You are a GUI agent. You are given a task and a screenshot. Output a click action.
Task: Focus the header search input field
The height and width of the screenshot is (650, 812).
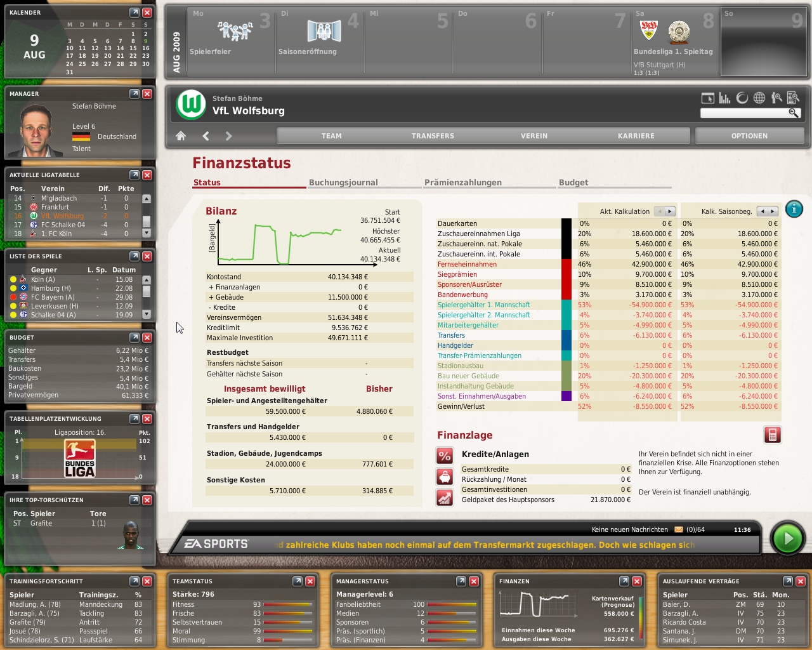tap(743, 113)
